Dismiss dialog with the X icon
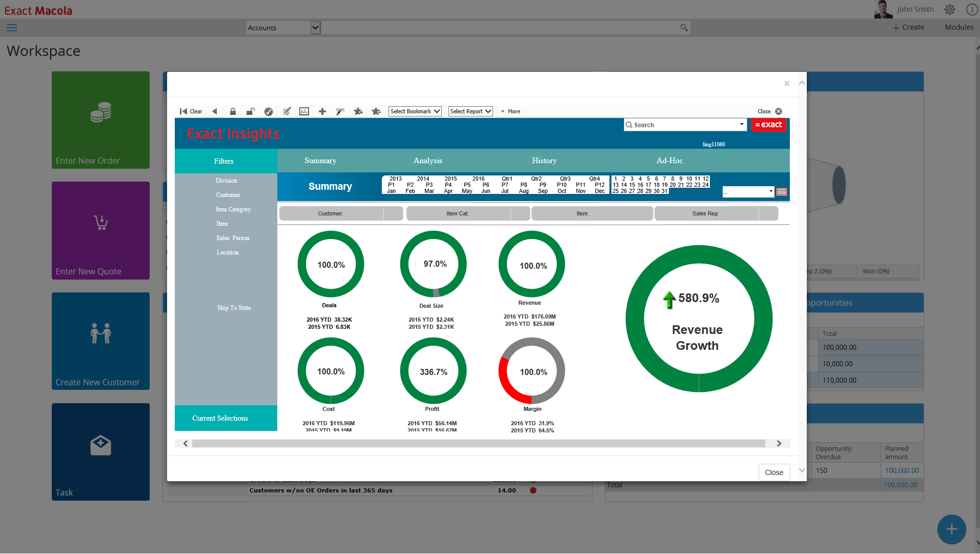The width and height of the screenshot is (980, 554). tap(787, 84)
